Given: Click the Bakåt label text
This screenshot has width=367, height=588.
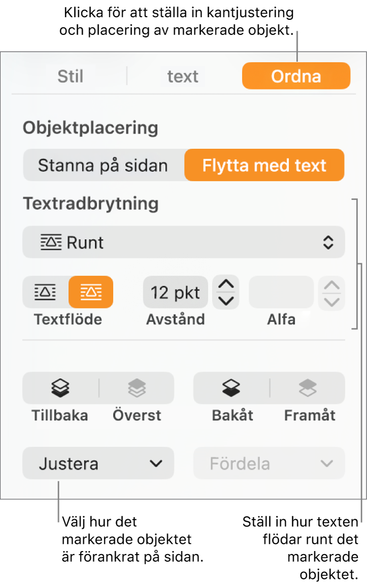Looking at the screenshot, I should (x=233, y=415).
